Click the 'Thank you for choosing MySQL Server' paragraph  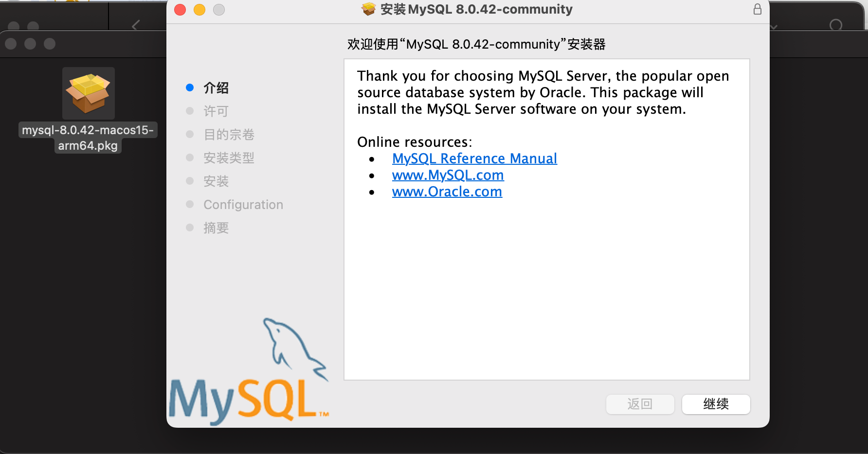[543, 92]
